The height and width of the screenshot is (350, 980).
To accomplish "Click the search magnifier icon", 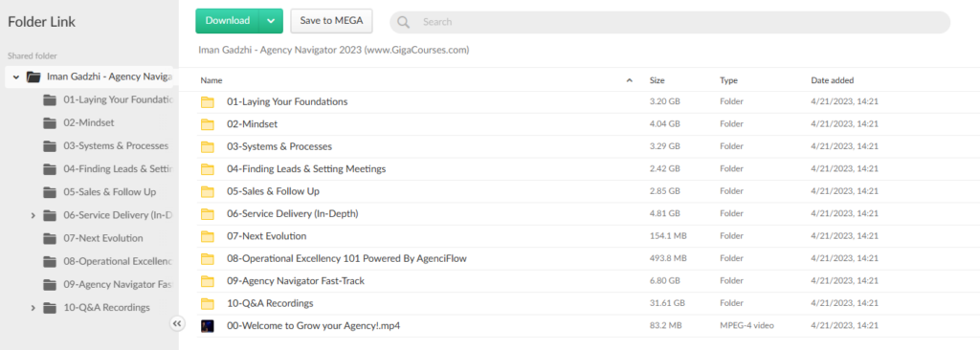I will 403,22.
